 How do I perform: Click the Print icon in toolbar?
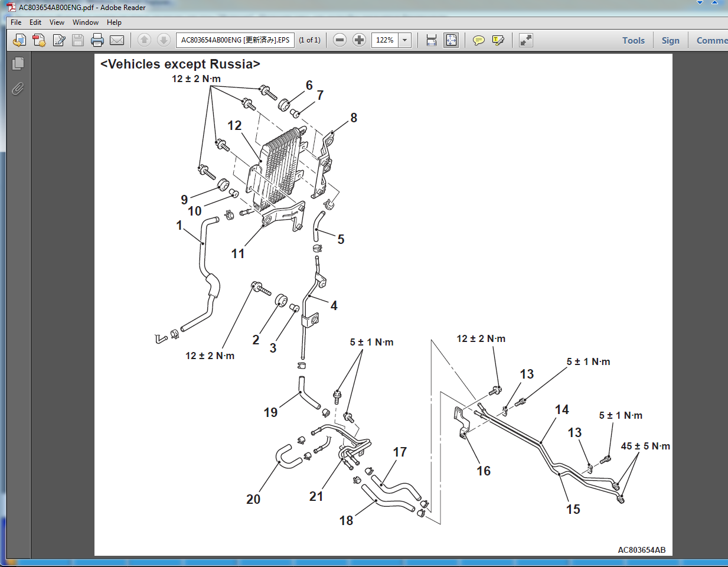pyautogui.click(x=97, y=40)
